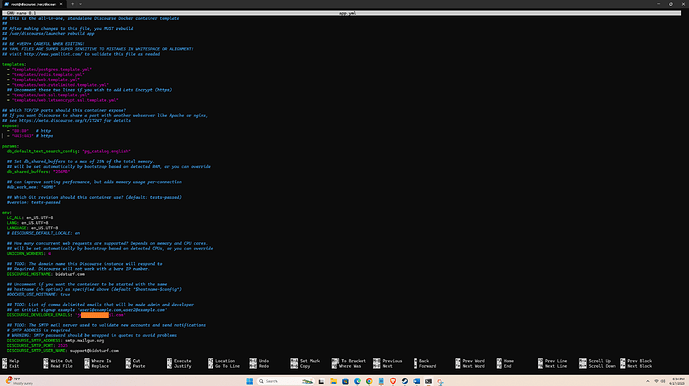Close the root@discourse terminal tab
The width and height of the screenshot is (689, 386).
point(61,4)
